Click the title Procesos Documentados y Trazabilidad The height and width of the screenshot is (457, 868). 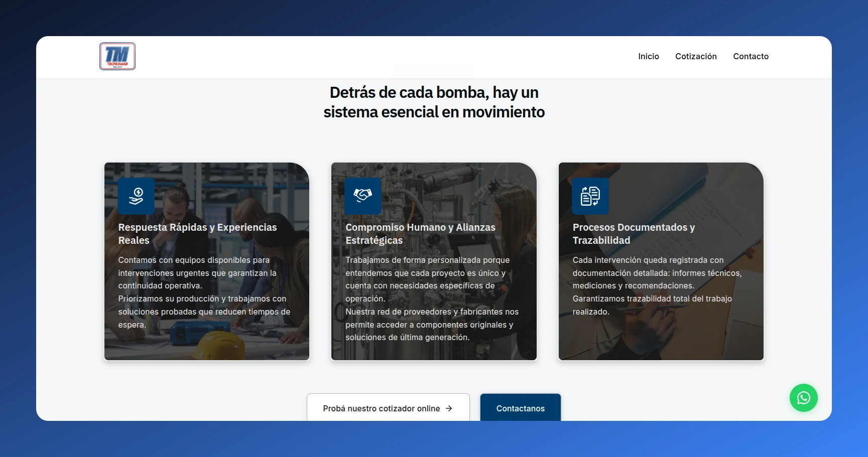(x=634, y=234)
